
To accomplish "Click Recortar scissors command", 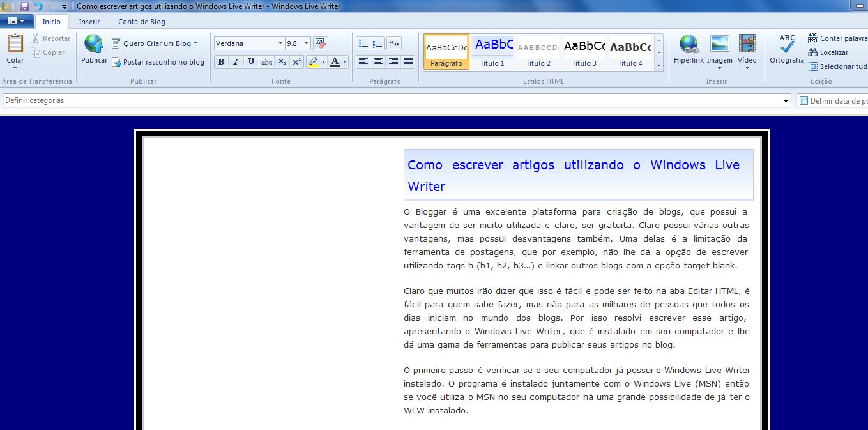I will click(51, 38).
